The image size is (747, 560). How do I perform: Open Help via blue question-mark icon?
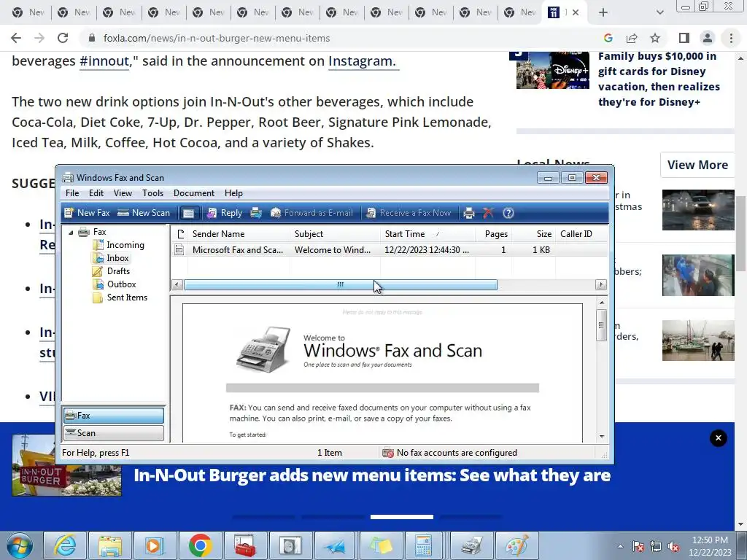(x=508, y=213)
